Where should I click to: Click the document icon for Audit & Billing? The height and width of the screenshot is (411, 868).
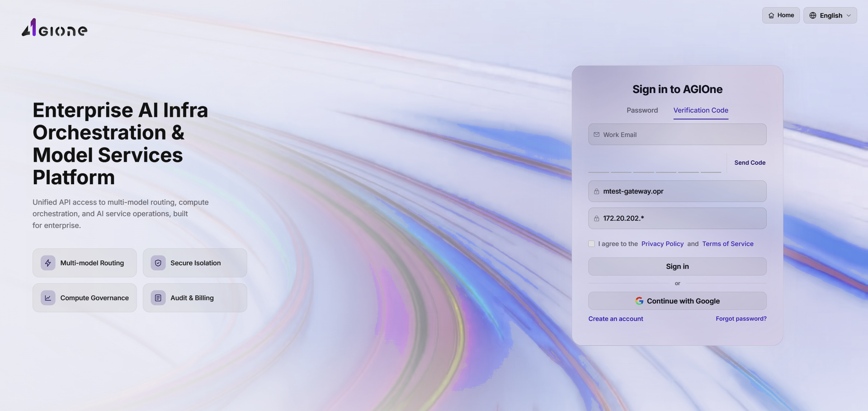(158, 298)
